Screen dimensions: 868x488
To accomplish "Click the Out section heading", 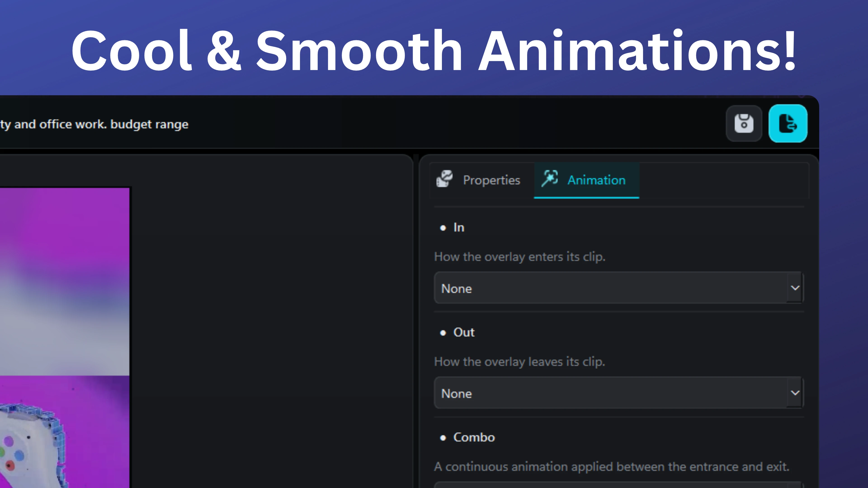I will click(x=464, y=332).
